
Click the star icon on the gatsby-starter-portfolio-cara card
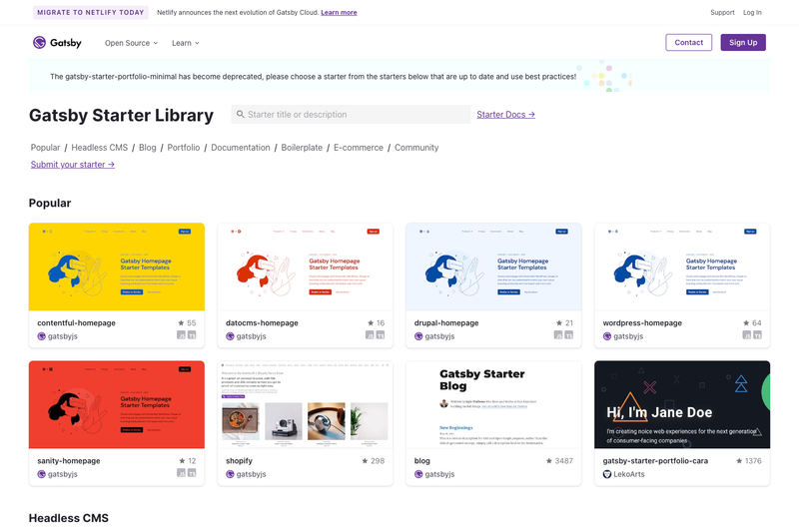coord(739,461)
